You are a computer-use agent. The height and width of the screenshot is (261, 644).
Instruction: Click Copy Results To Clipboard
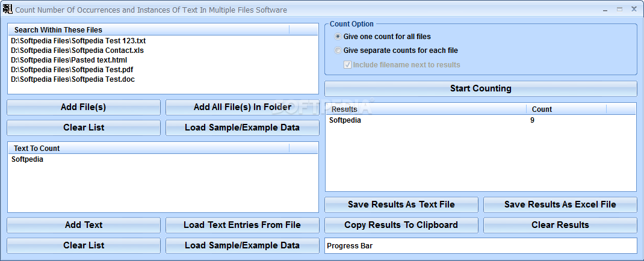coord(401,225)
